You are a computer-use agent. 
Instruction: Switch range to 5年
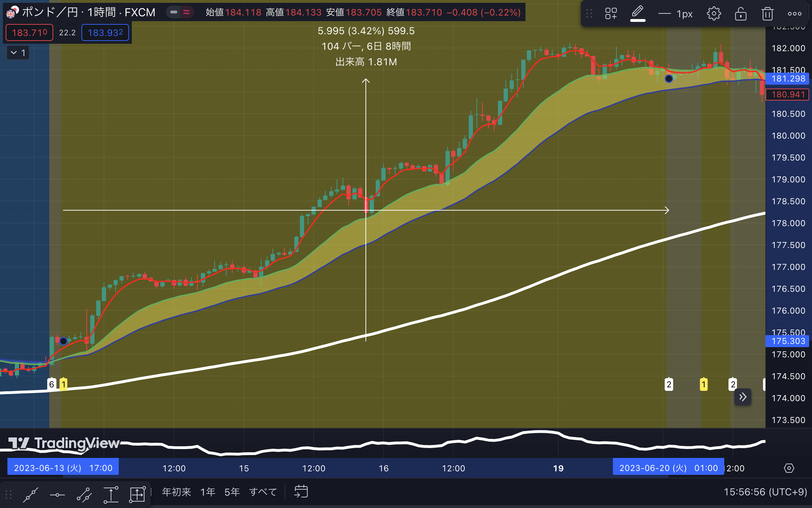point(232,492)
